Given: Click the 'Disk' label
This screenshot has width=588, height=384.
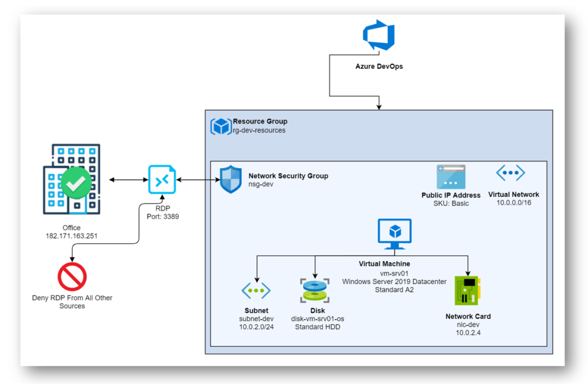Looking at the screenshot, I should tap(318, 311).
